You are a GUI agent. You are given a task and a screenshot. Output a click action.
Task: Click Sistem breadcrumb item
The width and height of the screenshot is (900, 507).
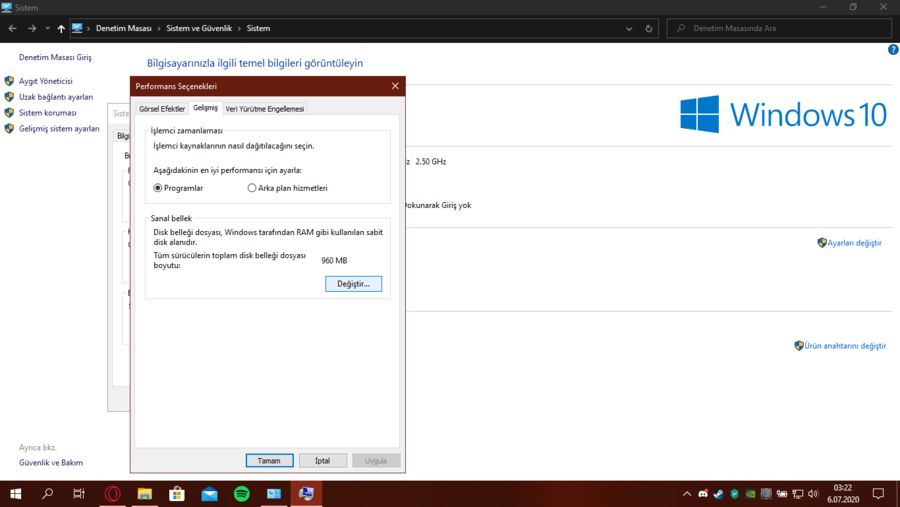[x=258, y=28]
